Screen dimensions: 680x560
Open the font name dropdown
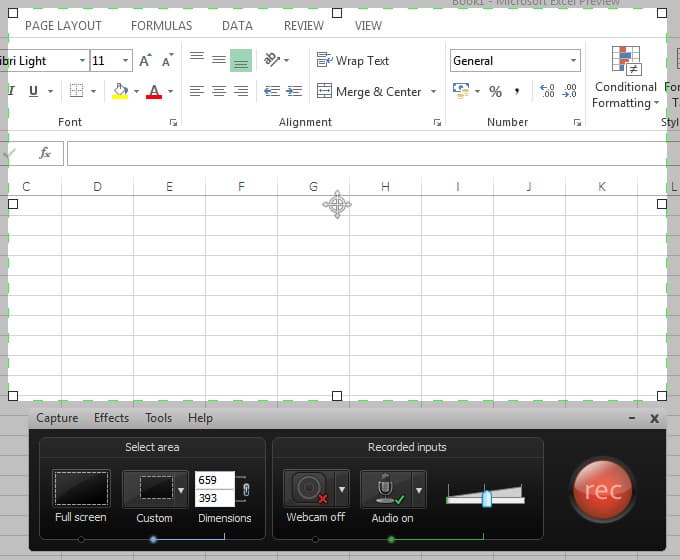82,60
